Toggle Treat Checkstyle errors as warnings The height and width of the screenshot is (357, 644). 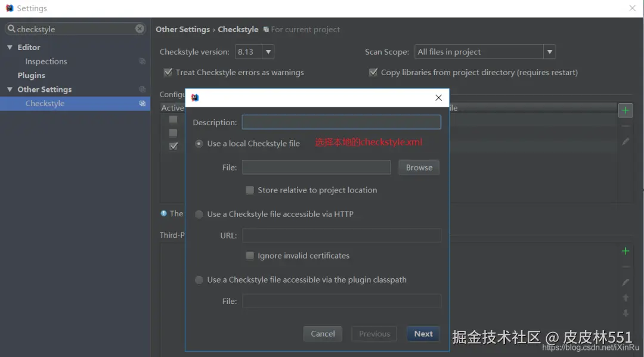point(168,72)
